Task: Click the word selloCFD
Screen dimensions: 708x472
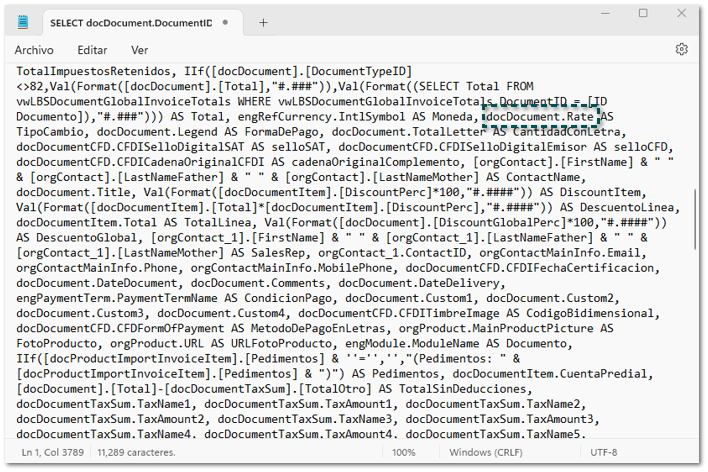Action: coord(640,147)
